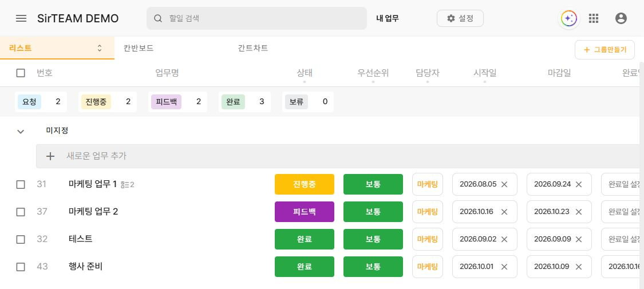Image resolution: width=644 pixels, height=289 pixels.
Task: Change 피드백 status of 마케팅 업무 2
Action: (x=305, y=212)
